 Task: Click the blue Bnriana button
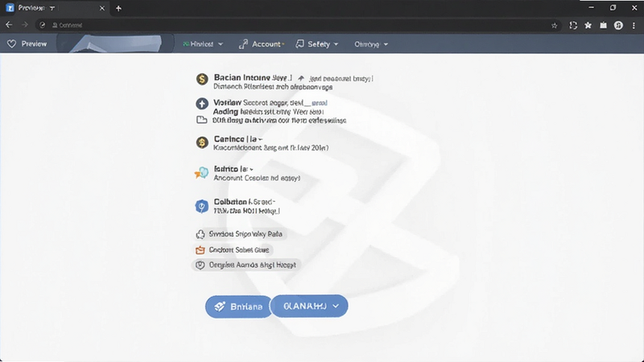point(238,306)
